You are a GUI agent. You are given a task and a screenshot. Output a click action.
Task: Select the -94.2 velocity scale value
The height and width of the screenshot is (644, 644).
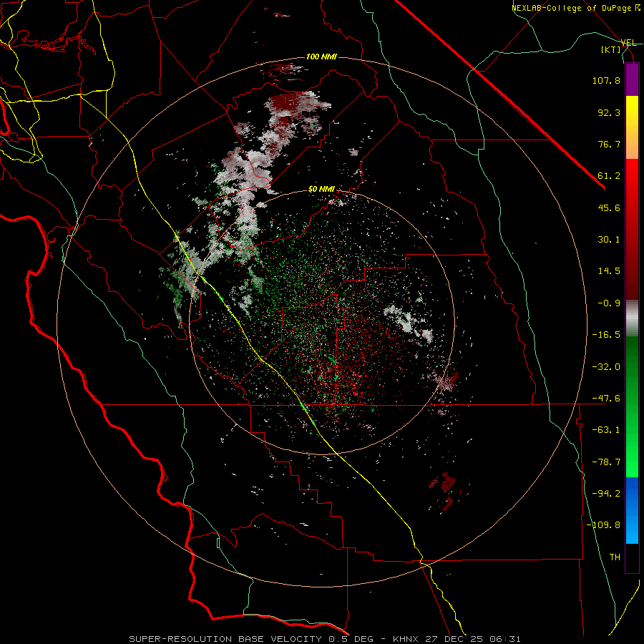click(x=606, y=494)
